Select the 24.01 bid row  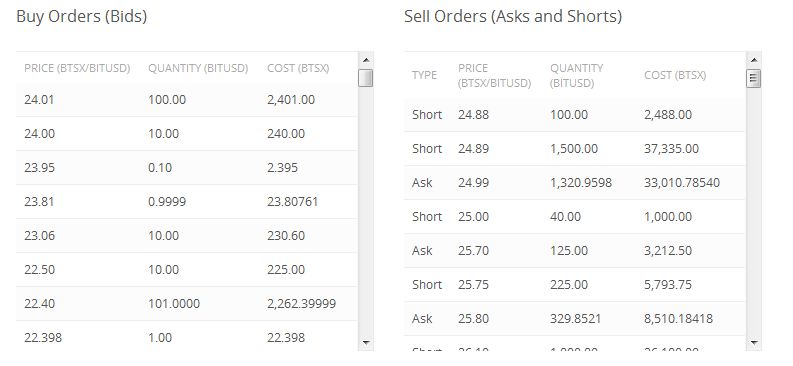(x=187, y=100)
